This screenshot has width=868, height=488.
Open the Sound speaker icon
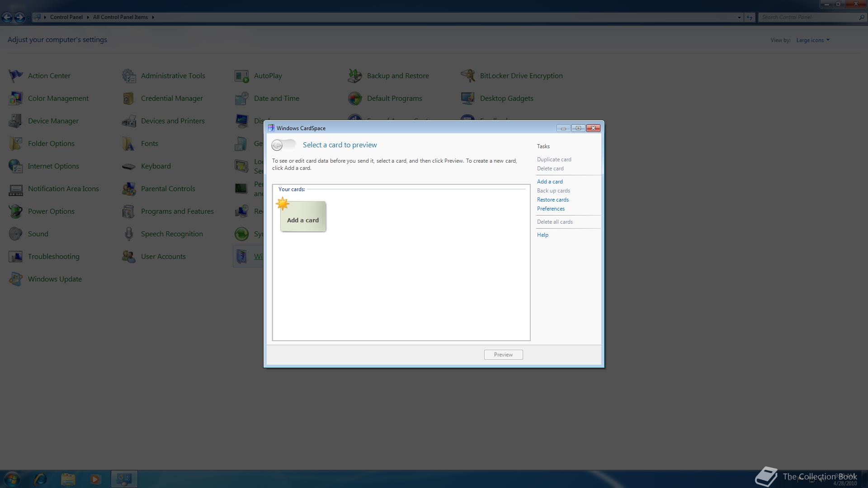tap(16, 234)
